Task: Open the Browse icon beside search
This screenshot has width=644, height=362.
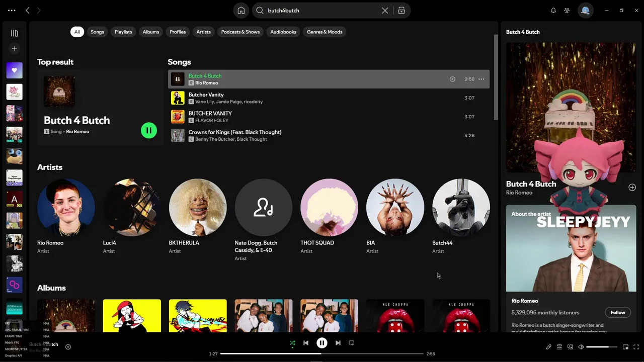Action: coord(401,11)
